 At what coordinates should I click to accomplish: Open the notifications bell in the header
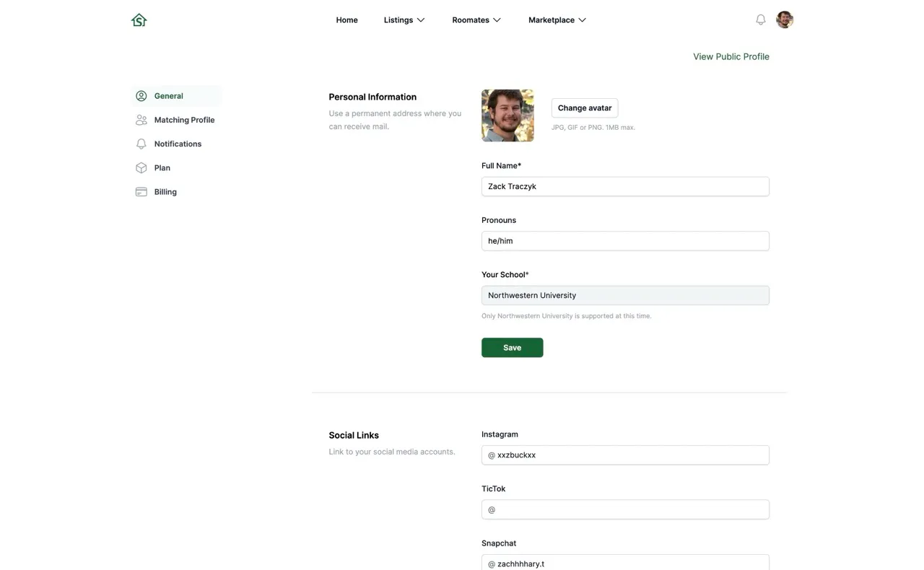coord(760,20)
